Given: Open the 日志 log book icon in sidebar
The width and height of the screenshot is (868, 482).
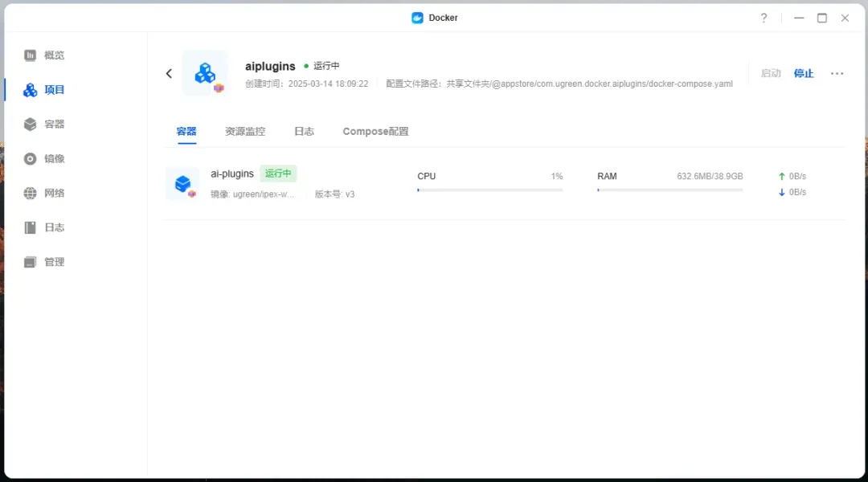Looking at the screenshot, I should 30,227.
